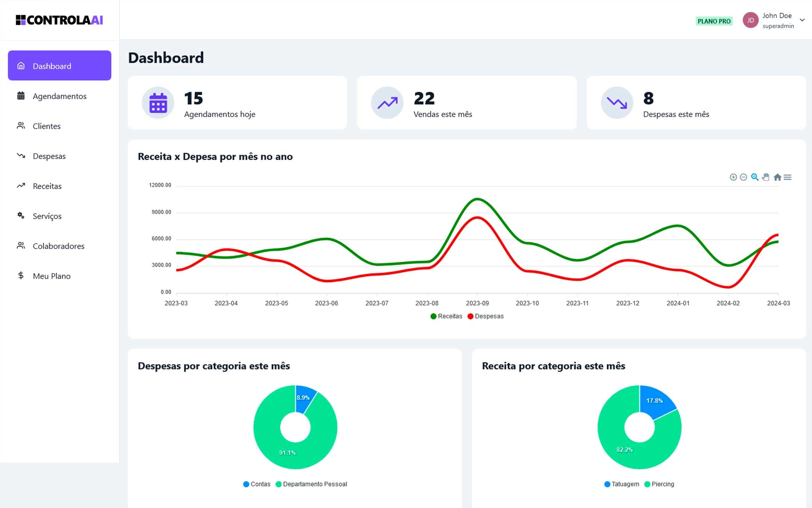Go to Dashboard in the sidebar
The image size is (812, 508).
click(x=59, y=65)
